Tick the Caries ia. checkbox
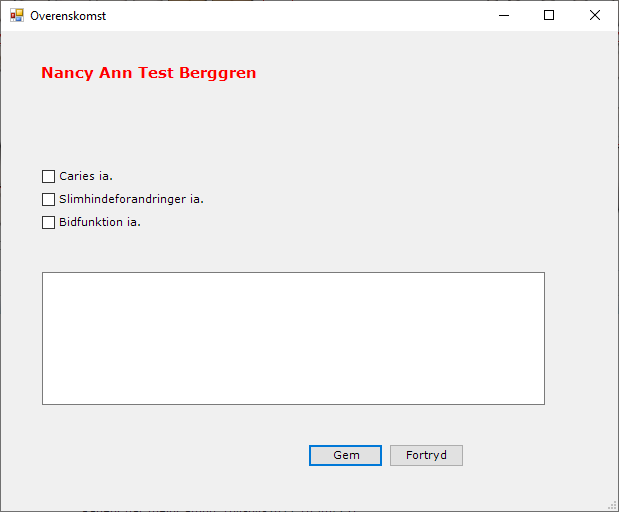Image resolution: width=619 pixels, height=512 pixels. [x=48, y=177]
